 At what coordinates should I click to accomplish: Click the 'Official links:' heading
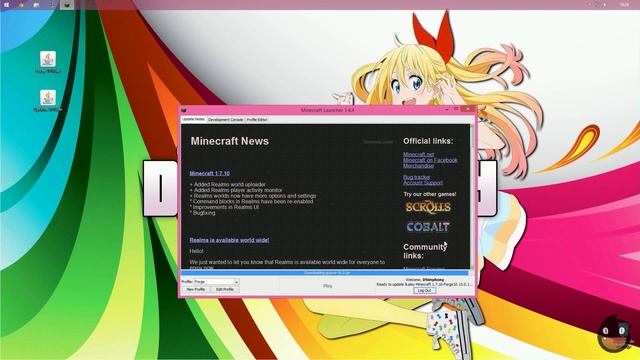[x=428, y=141]
